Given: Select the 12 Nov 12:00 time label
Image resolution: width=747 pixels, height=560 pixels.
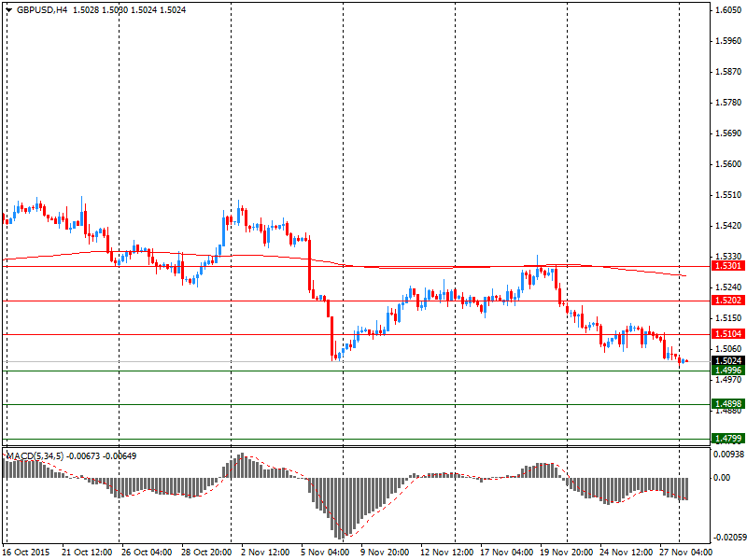Looking at the screenshot, I should point(447,553).
